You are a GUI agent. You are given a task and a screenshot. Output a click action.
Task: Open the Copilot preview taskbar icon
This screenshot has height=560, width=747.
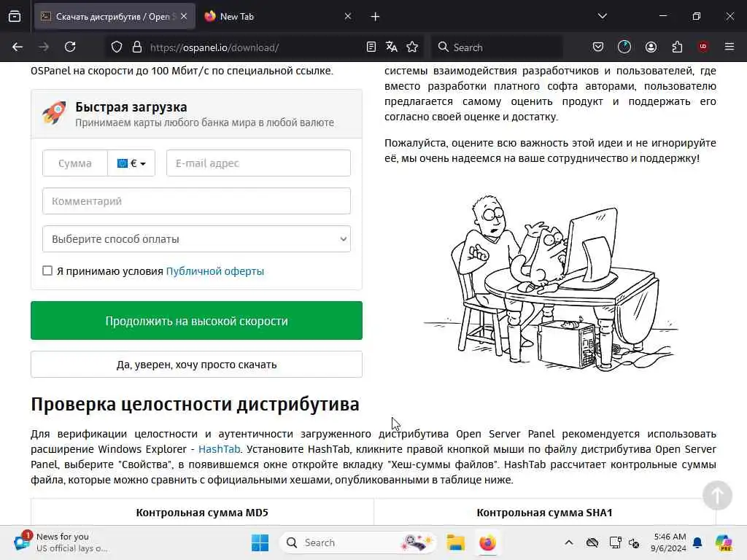tap(724, 542)
